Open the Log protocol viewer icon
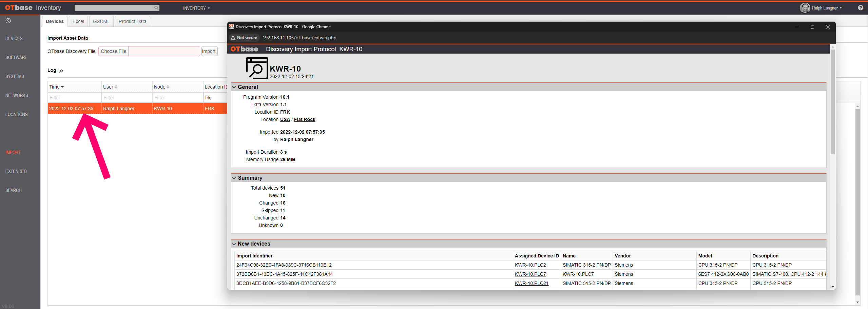868x309 pixels. pos(61,70)
